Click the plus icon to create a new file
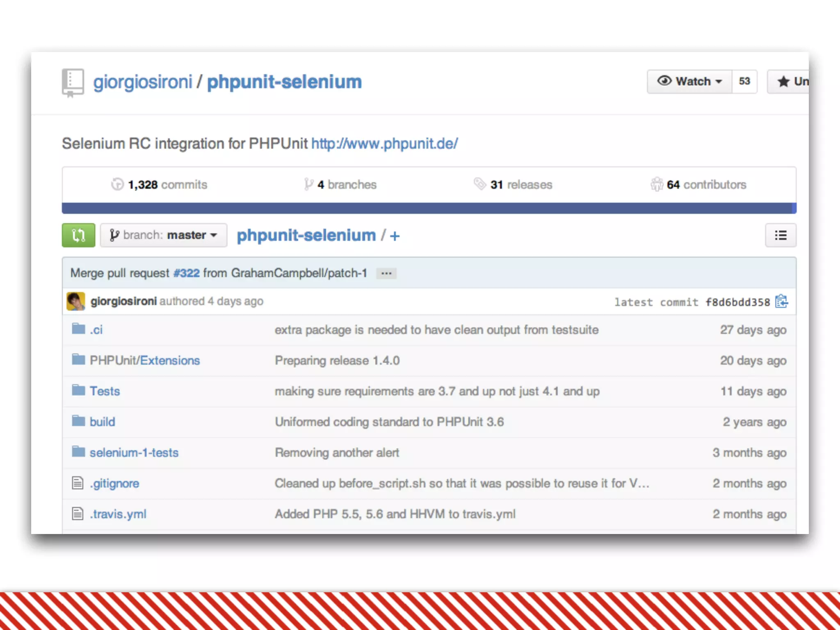This screenshot has height=630, width=840. pos(395,236)
